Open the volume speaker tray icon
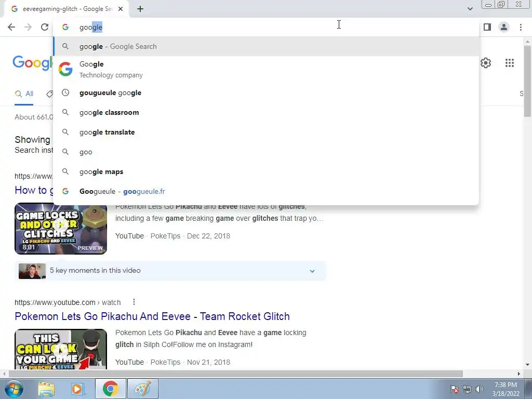Image resolution: width=532 pixels, height=399 pixels. 479,389
